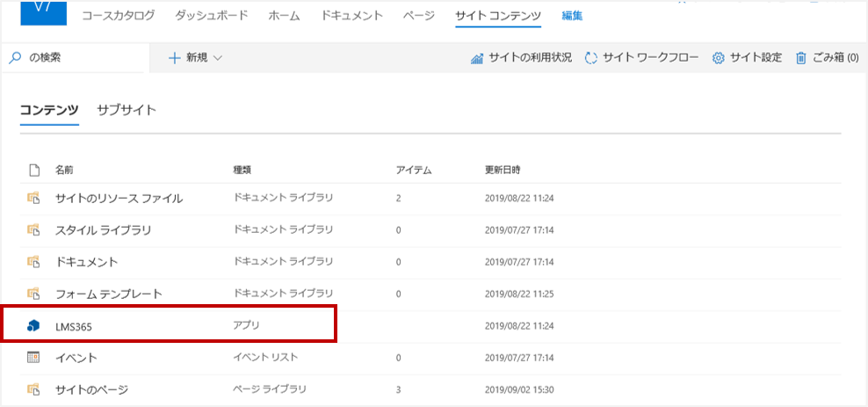Go to ダッシュボード navigation item
The image size is (868, 407).
pos(211,16)
